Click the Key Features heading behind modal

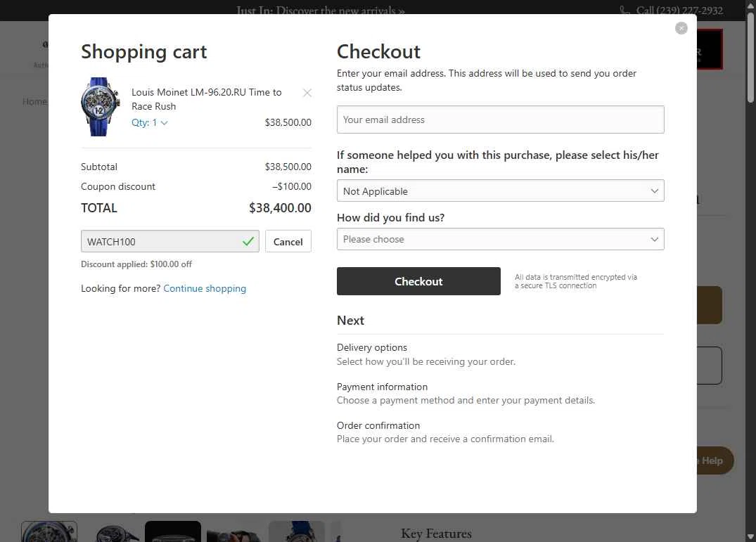click(436, 534)
